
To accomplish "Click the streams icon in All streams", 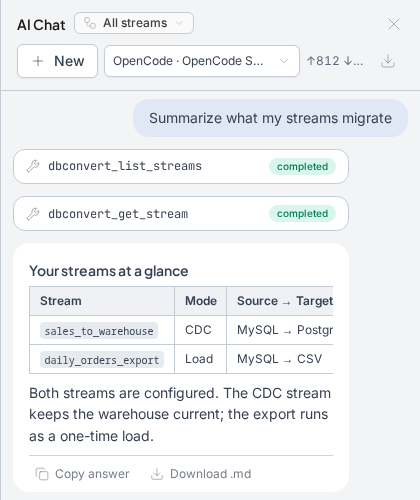I will (x=90, y=23).
